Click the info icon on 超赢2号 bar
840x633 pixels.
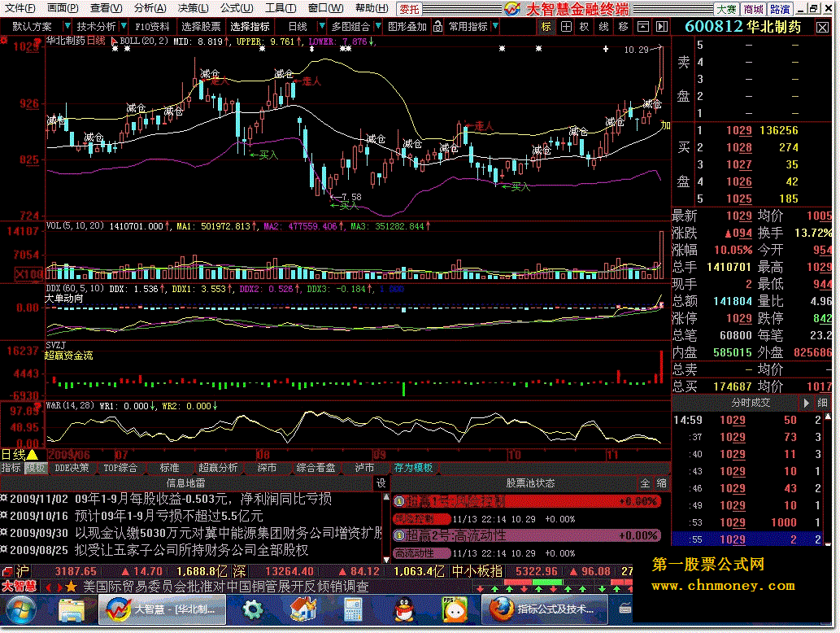[x=399, y=535]
